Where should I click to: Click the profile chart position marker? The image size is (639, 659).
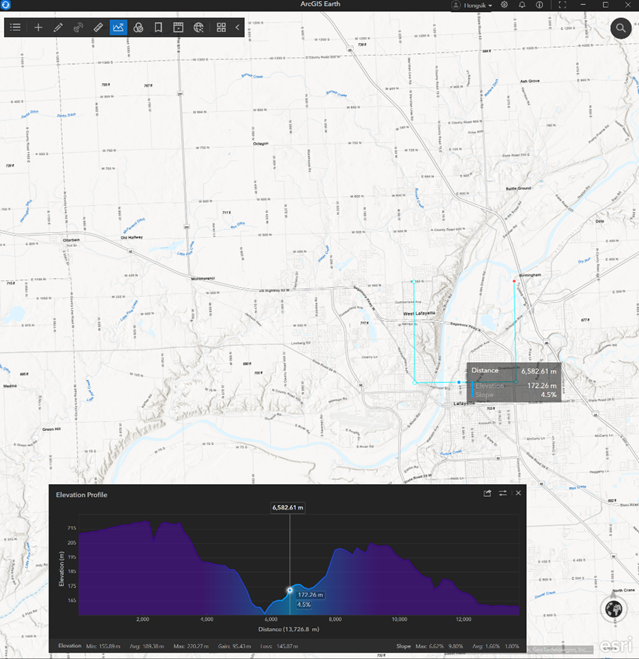tap(290, 590)
